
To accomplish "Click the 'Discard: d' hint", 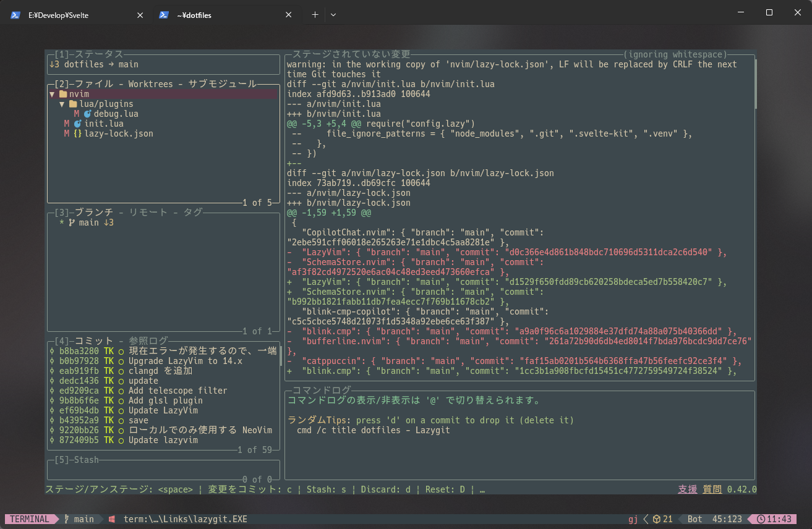I will coord(386,489).
